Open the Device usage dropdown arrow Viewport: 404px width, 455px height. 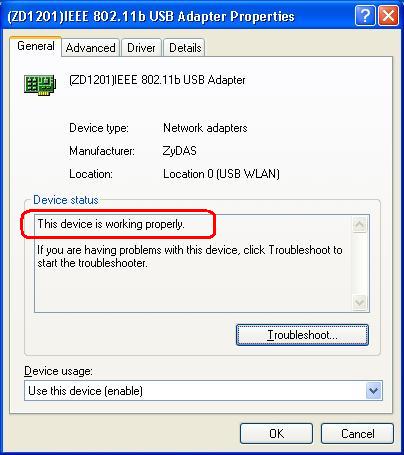[373, 390]
